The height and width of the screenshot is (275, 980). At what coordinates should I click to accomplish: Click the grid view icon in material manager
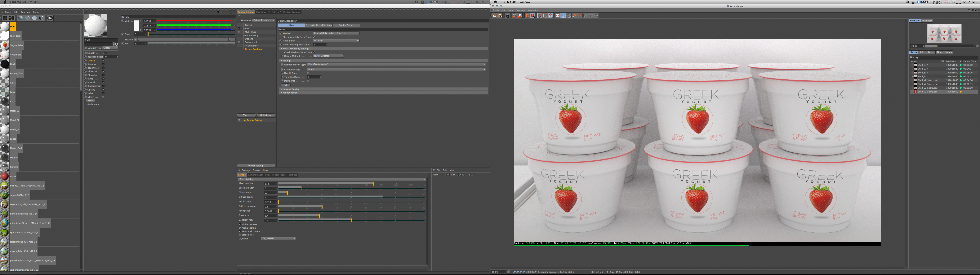pos(5,18)
